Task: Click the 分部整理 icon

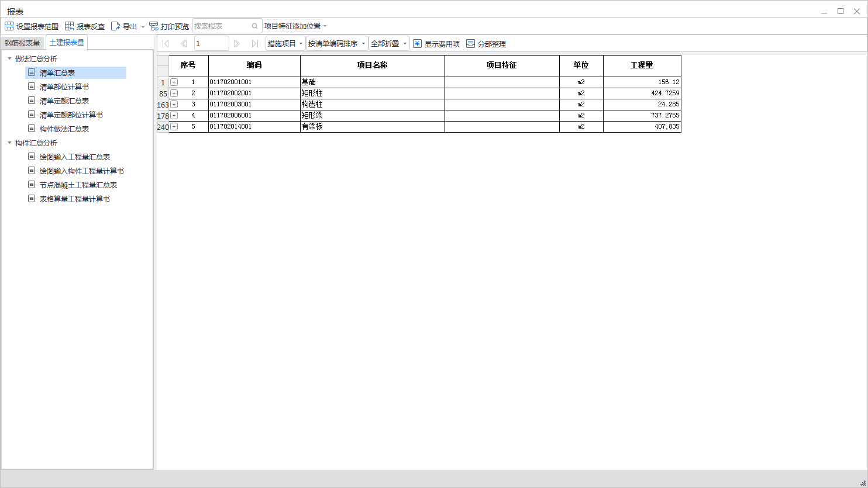Action: pyautogui.click(x=470, y=44)
